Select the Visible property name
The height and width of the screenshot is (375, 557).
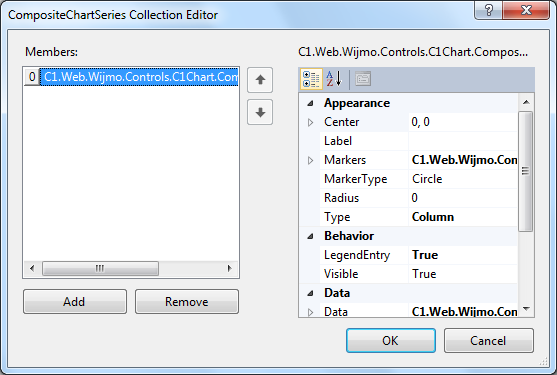(x=341, y=274)
